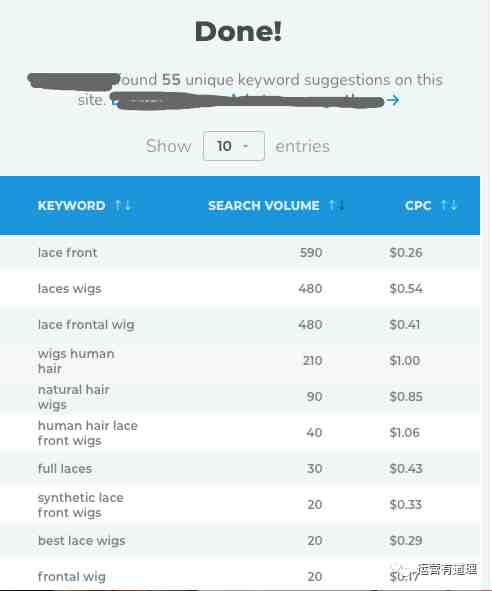Select the 'natural hair wigs' keyword
Viewport: 492px width, 591px height.
(x=74, y=397)
